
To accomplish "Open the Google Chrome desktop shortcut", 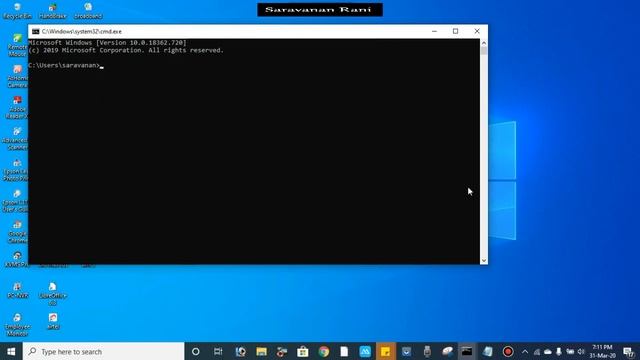I will (x=17, y=232).
